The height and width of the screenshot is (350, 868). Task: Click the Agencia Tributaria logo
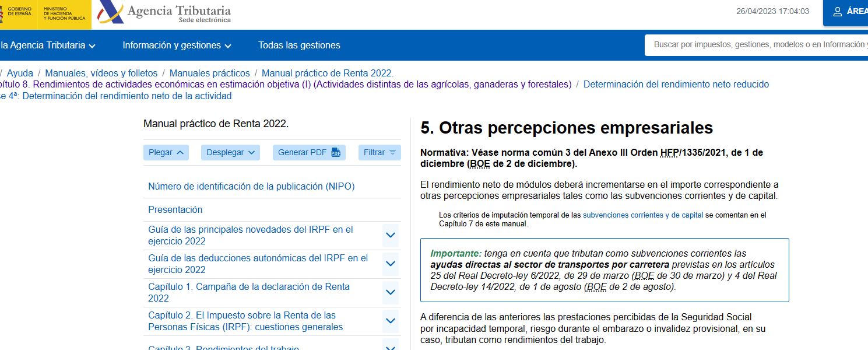tap(164, 14)
